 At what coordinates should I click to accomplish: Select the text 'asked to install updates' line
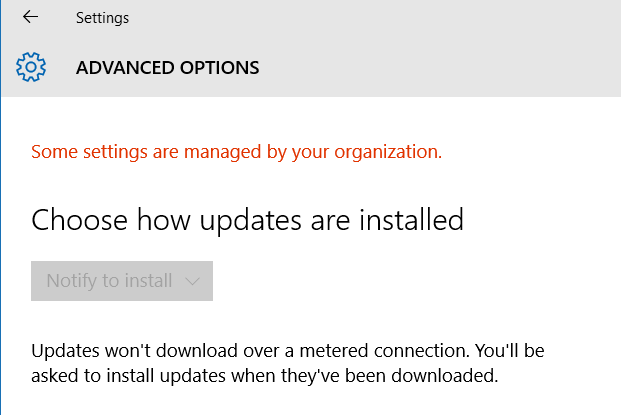128,375
